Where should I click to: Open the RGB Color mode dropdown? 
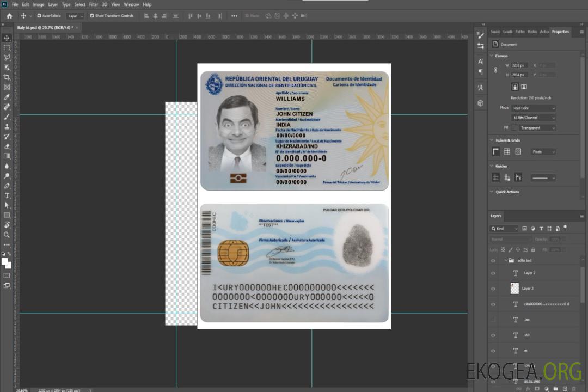click(534, 108)
